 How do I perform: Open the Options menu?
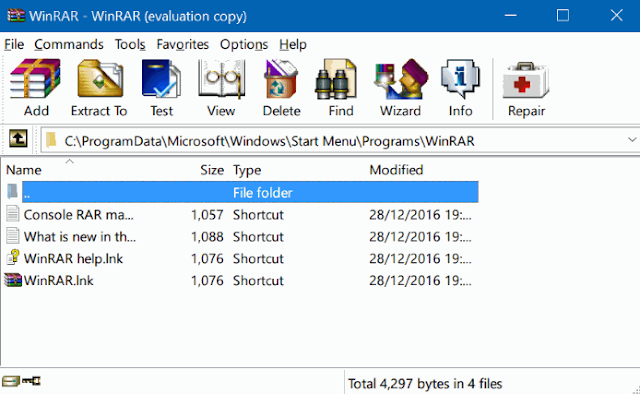[x=244, y=44]
